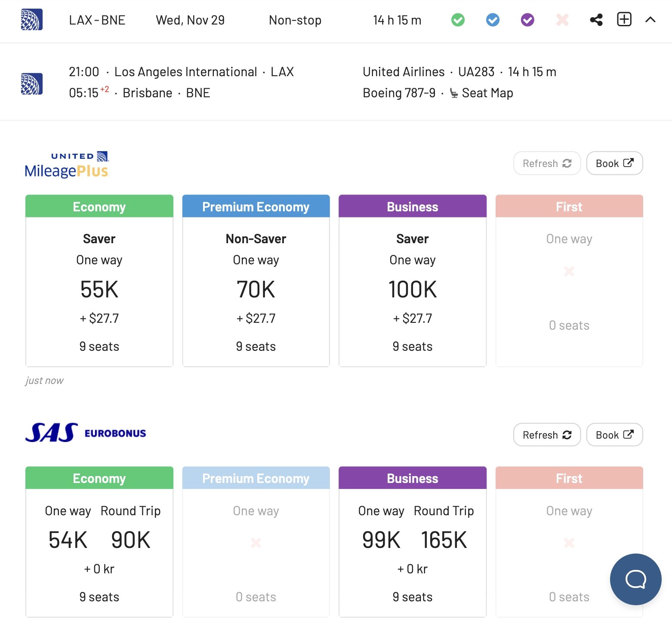
Task: Open the Seat Map link
Action: click(481, 93)
